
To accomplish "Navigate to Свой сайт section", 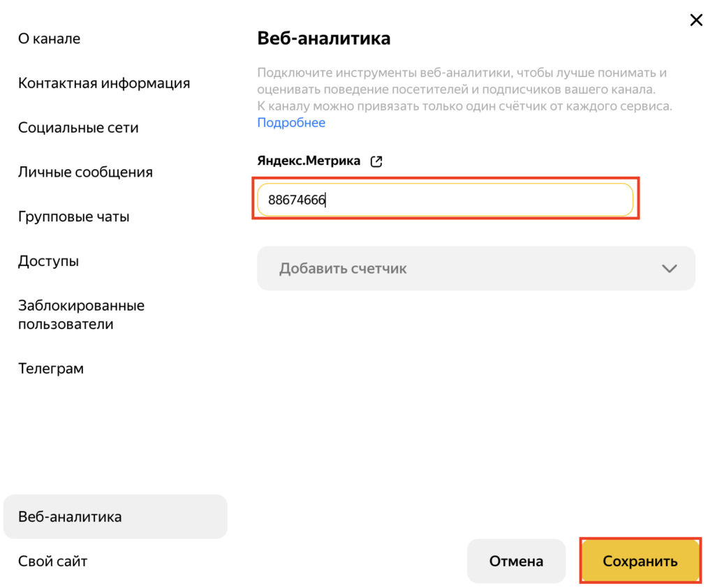I will 53,561.
